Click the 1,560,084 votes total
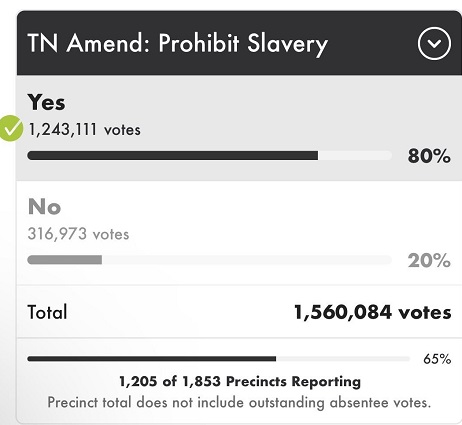The width and height of the screenshot is (462, 425). [x=373, y=312]
